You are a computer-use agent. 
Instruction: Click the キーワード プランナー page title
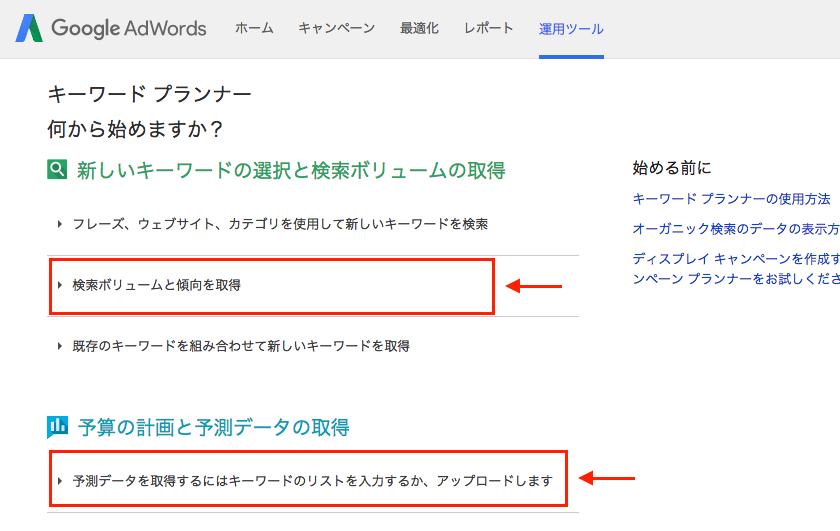[149, 94]
